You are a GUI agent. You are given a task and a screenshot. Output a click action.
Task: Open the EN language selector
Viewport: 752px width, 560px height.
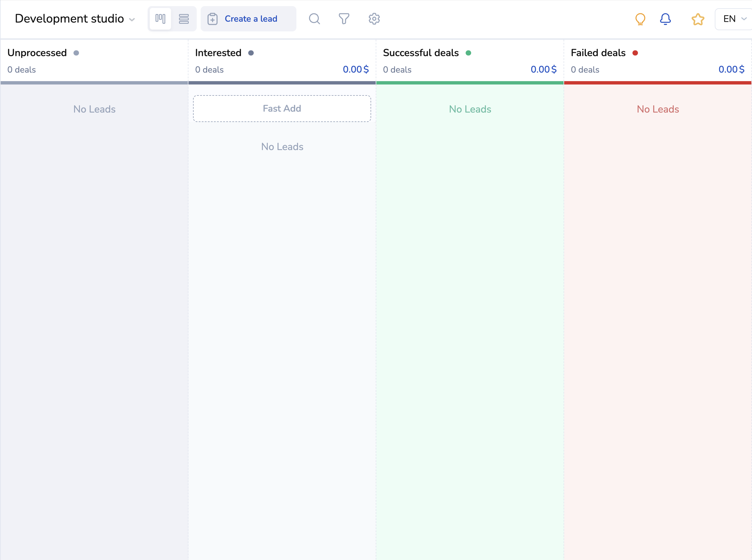734,19
